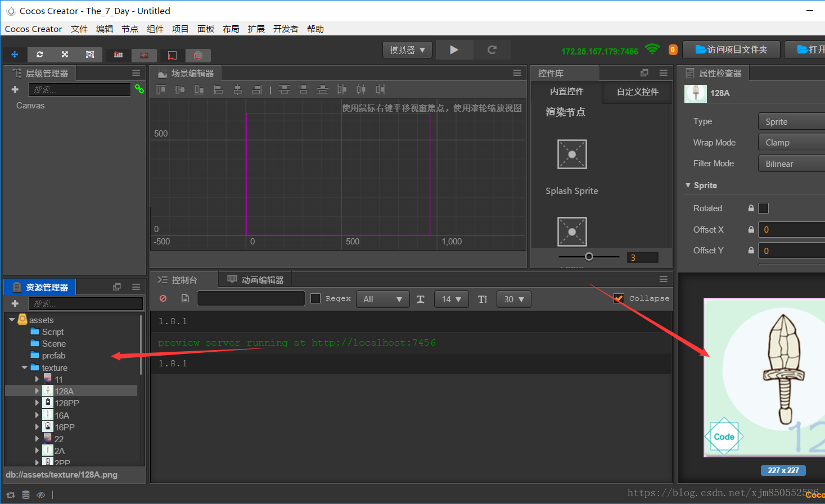Pop out the asset manager panel
825x504 pixels.
pyautogui.click(x=117, y=287)
